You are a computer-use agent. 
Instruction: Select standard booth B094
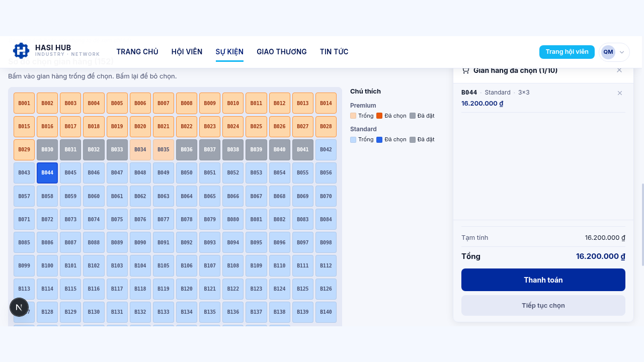coord(233,242)
